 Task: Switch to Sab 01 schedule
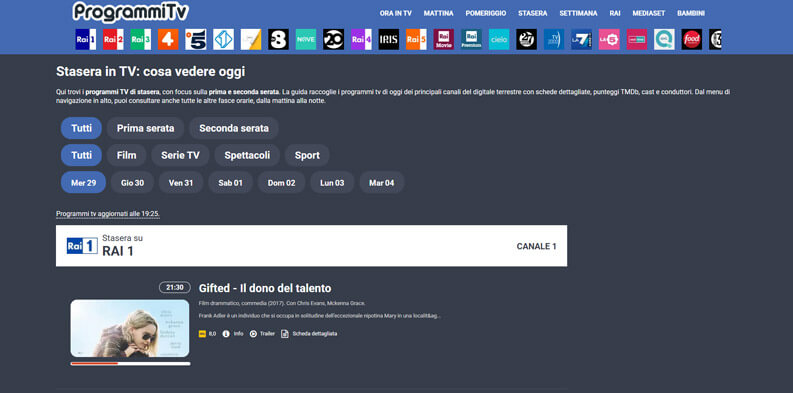point(231,183)
